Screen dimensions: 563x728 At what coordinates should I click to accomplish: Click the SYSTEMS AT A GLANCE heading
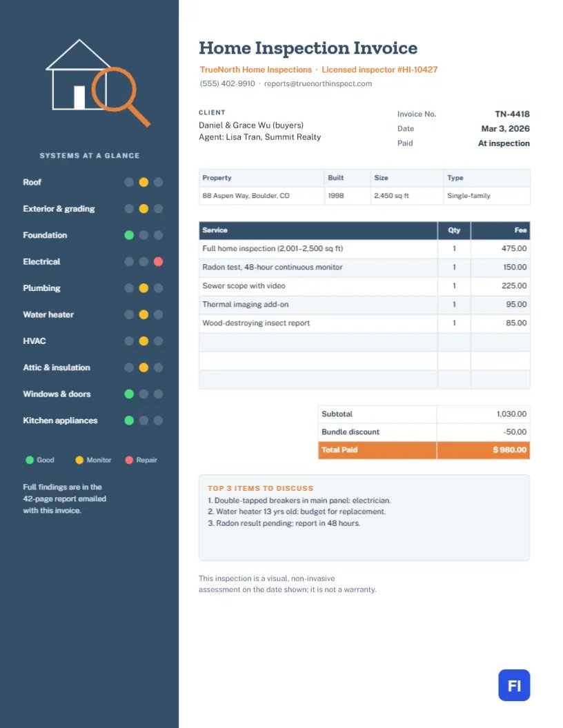90,156
